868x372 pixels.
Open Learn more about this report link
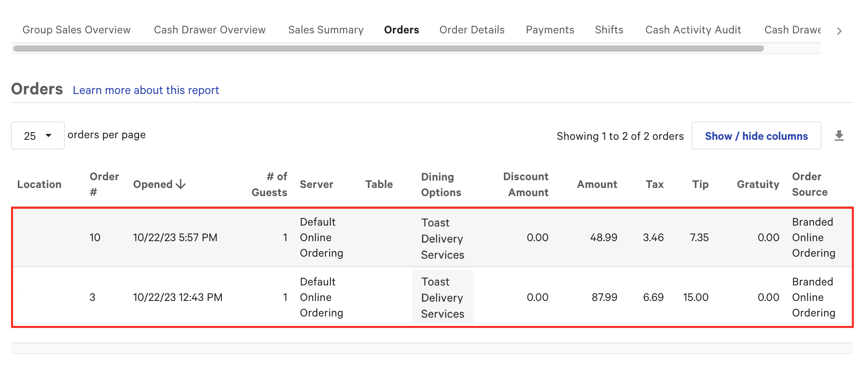coord(146,90)
